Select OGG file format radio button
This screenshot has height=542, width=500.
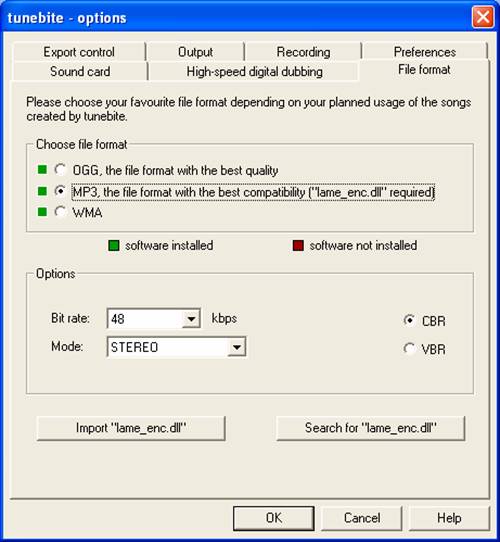(x=60, y=169)
